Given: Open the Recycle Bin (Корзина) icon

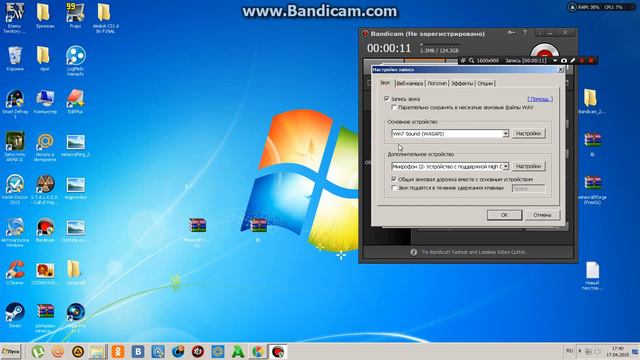Looking at the screenshot, I should (15, 58).
